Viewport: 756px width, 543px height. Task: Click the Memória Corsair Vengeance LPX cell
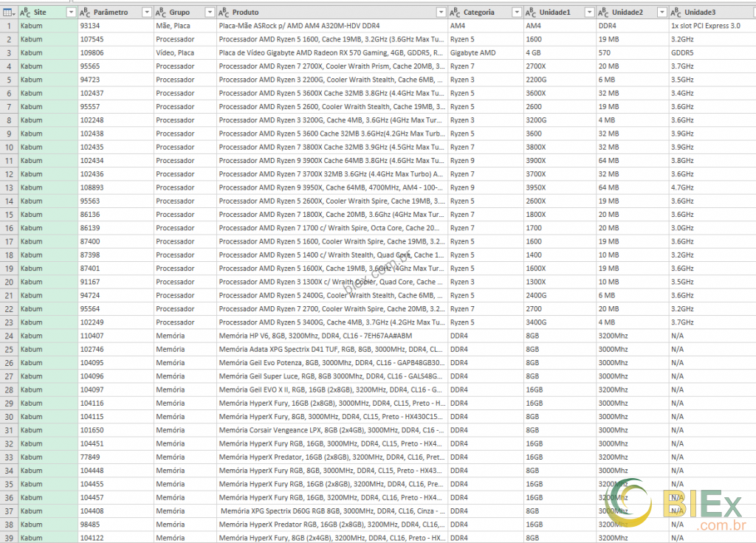point(332,430)
